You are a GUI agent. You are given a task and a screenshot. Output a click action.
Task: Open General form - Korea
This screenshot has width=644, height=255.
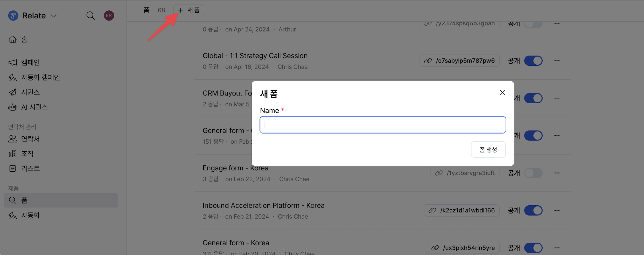236,243
